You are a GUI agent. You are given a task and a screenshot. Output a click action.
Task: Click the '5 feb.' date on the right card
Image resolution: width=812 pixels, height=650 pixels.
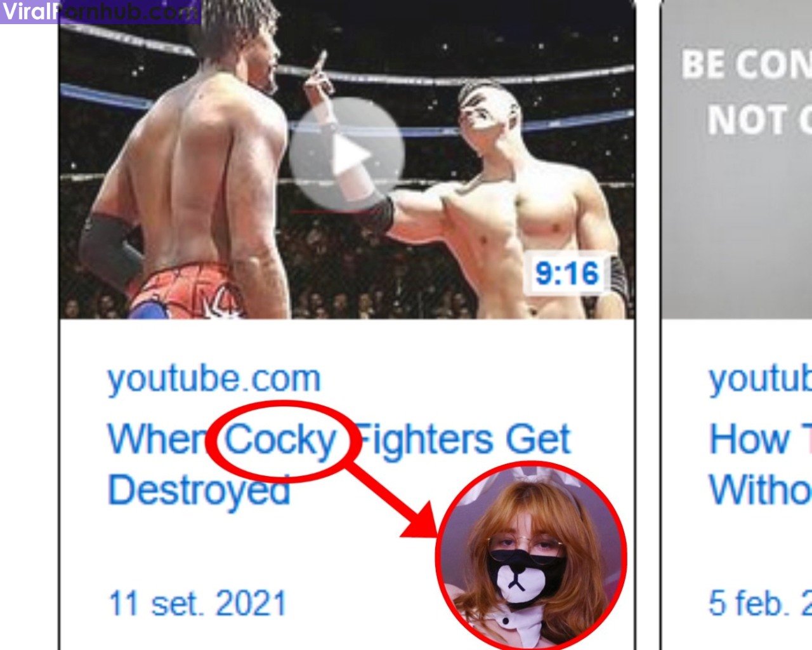click(760, 603)
